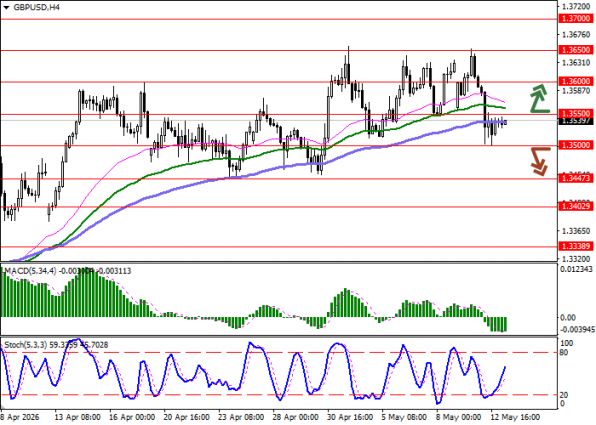
Task: Select the 1.34473 red price level label
Action: pos(575,178)
